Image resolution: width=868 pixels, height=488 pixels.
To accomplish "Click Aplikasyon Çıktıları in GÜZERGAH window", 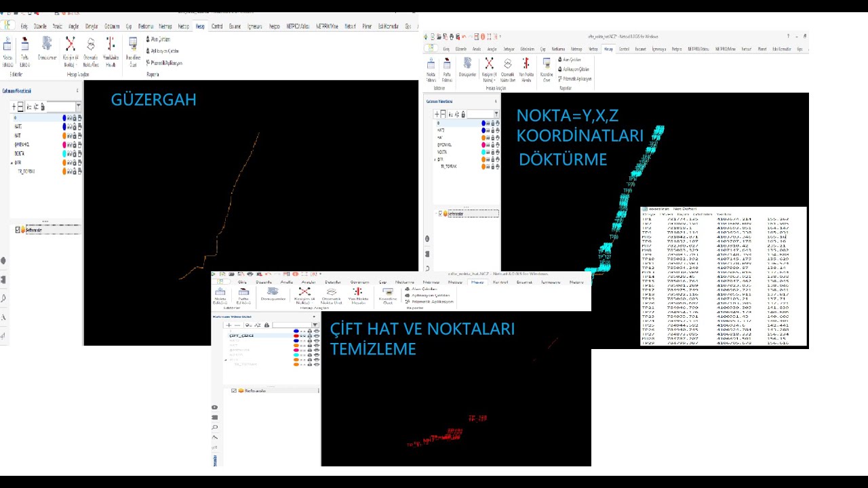I will point(163,51).
